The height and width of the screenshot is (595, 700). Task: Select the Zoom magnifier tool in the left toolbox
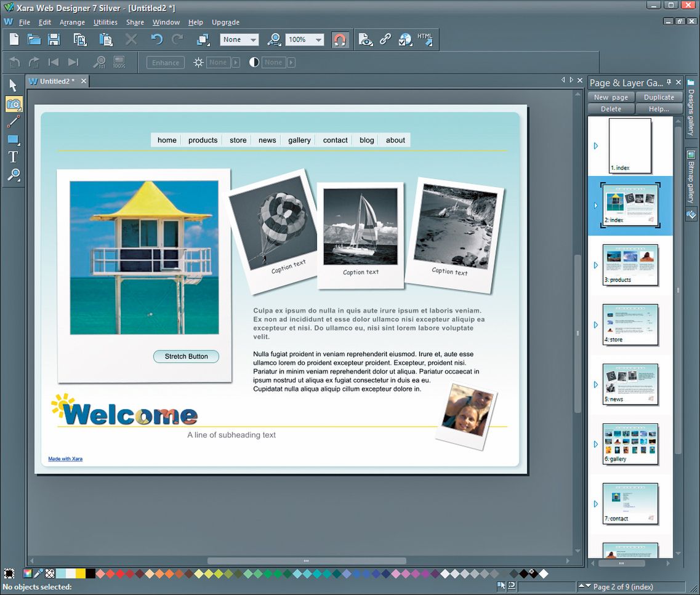pyautogui.click(x=14, y=175)
